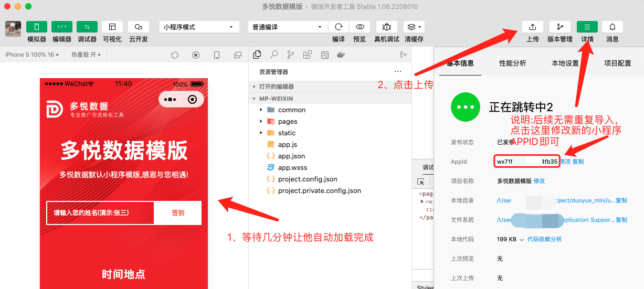The height and width of the screenshot is (289, 644).
Task: Open the 热重载 hot reload dropdown
Action: point(86,55)
